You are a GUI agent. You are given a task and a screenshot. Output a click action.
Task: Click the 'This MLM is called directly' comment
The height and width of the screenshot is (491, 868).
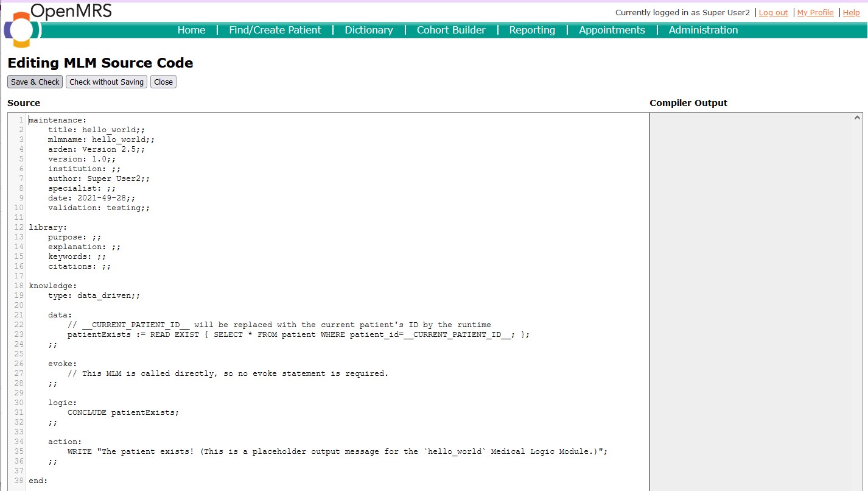228,373
